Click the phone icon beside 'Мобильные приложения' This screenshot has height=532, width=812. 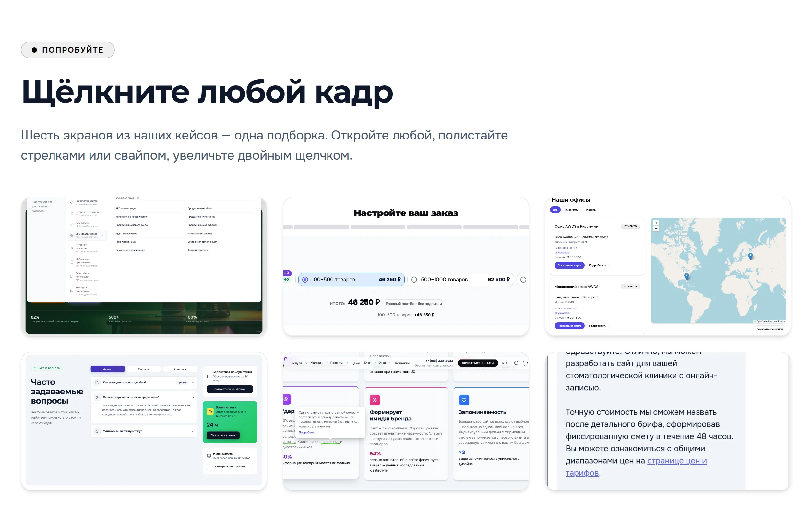pyautogui.click(x=72, y=262)
